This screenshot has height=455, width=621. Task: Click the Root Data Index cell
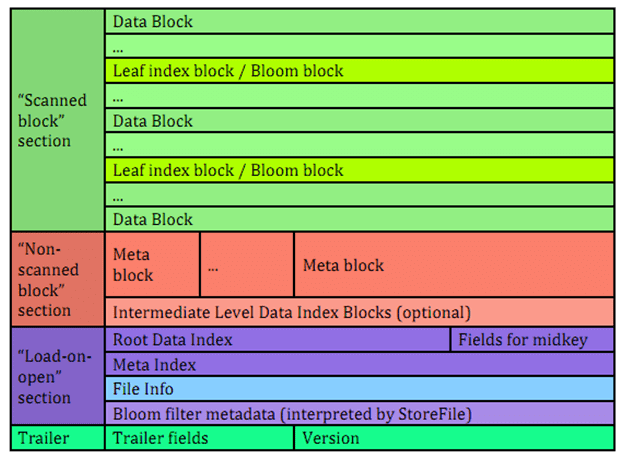pos(277,340)
